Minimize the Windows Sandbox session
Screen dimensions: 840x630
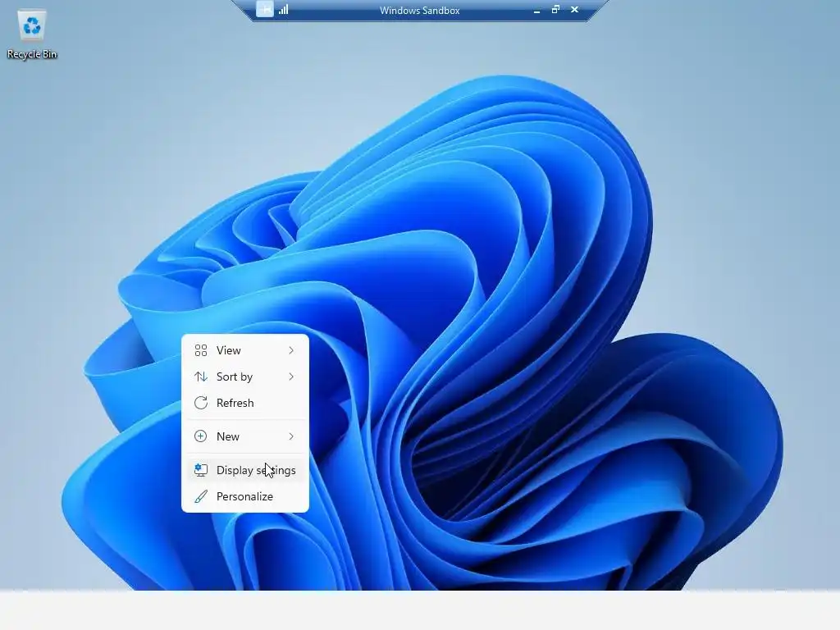(536, 10)
